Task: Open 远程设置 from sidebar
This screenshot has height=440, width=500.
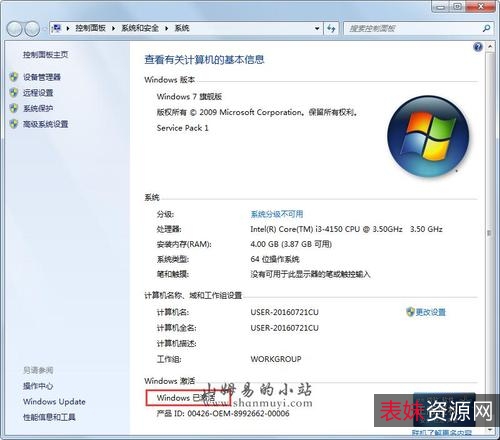Action: [x=38, y=92]
